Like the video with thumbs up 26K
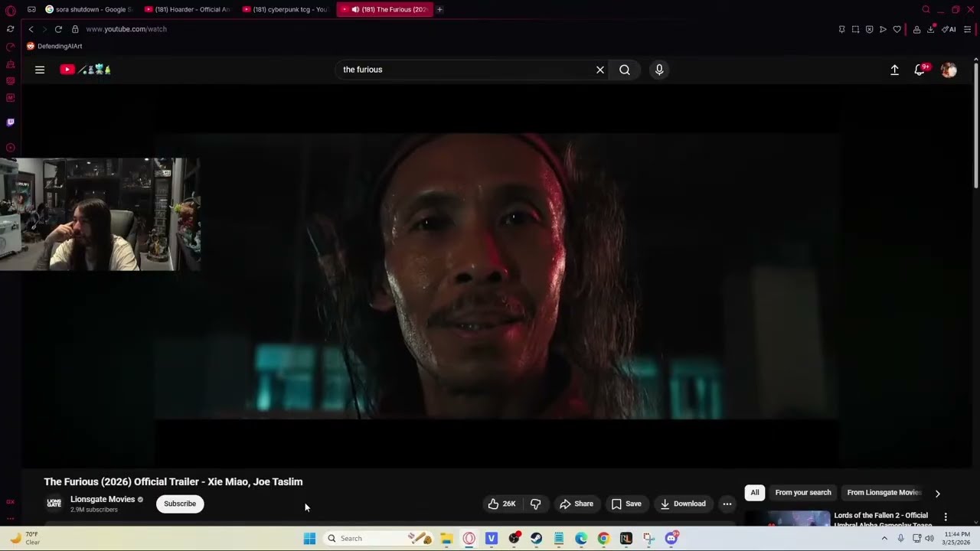 coord(502,504)
